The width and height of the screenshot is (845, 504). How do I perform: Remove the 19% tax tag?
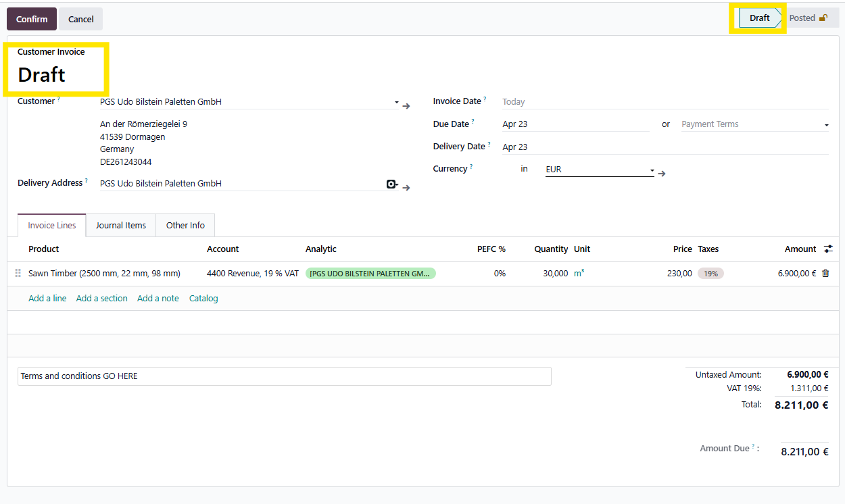click(x=710, y=274)
